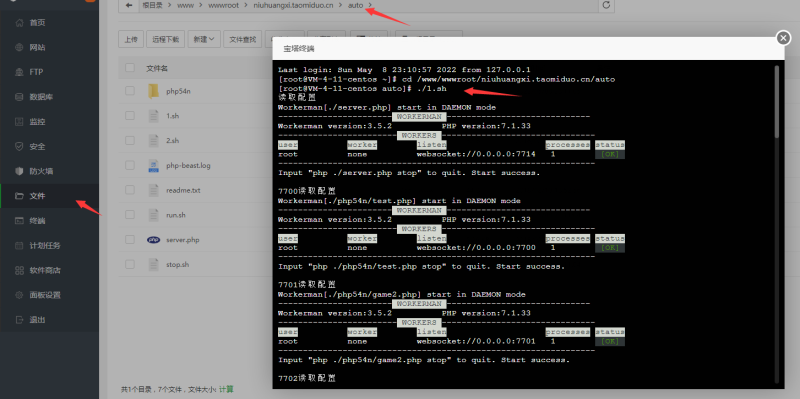
Task: Click the calendar icon beside 计划任务
Action: pos(19,245)
